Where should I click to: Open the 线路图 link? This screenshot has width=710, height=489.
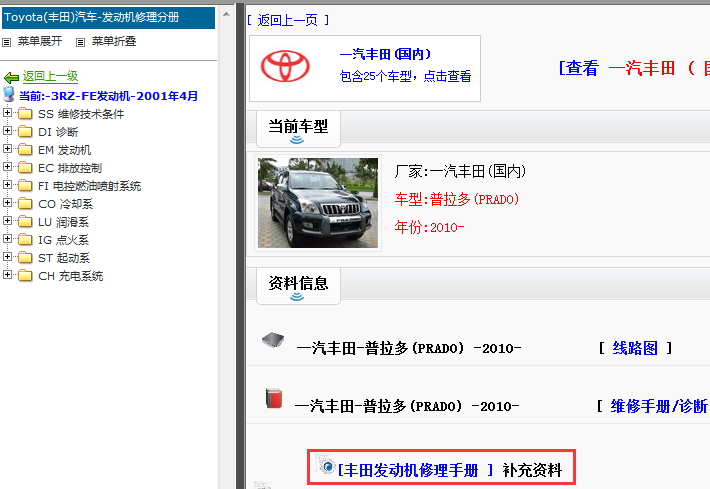[x=635, y=348]
